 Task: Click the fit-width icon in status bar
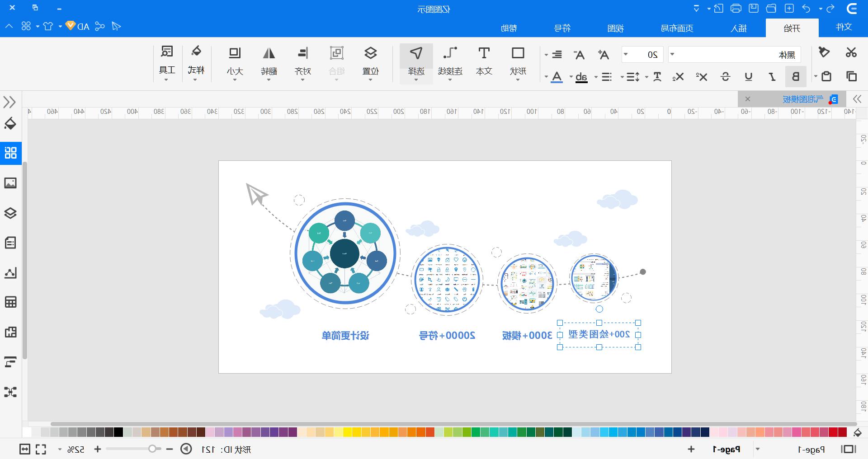click(25, 449)
